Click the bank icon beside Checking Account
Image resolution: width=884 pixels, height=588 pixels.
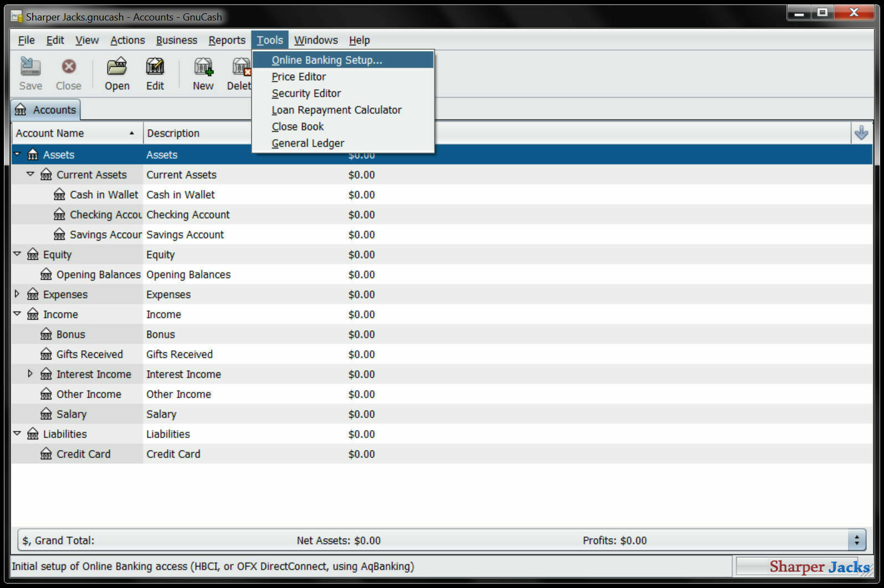pos(59,214)
